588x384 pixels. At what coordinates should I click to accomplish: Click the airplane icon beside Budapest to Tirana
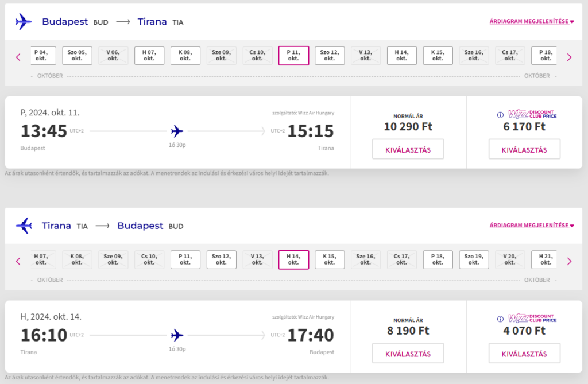[x=24, y=22]
